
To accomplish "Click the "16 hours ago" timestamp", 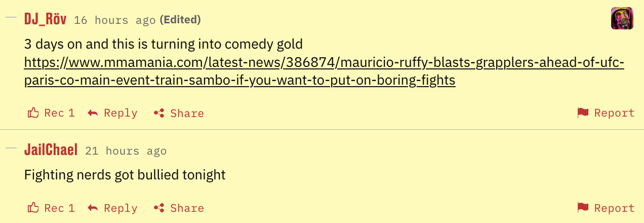I will tap(114, 20).
